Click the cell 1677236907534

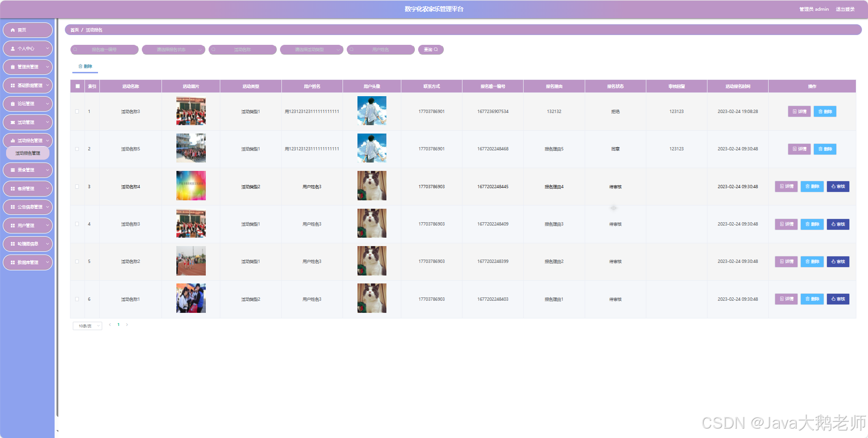(493, 112)
